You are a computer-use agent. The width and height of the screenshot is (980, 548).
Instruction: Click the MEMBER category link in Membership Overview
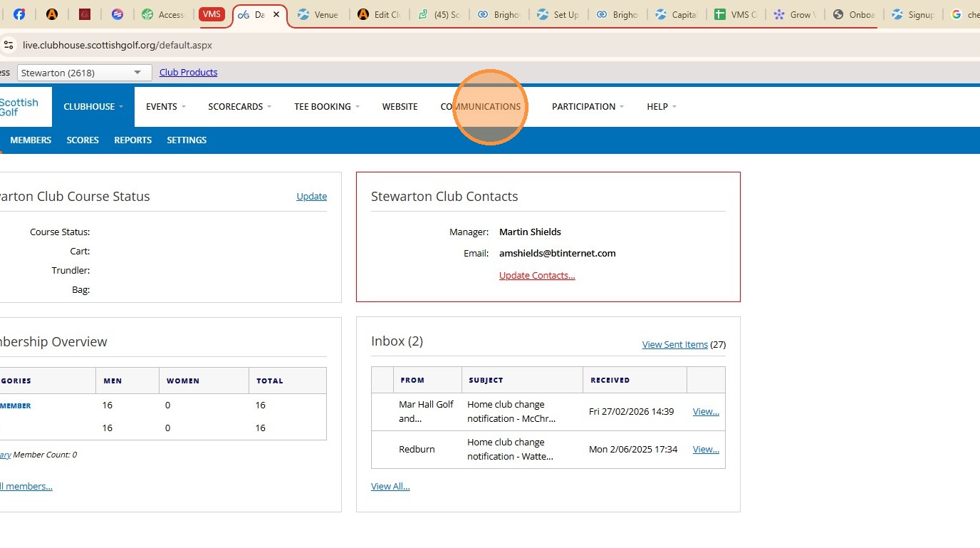click(16, 405)
